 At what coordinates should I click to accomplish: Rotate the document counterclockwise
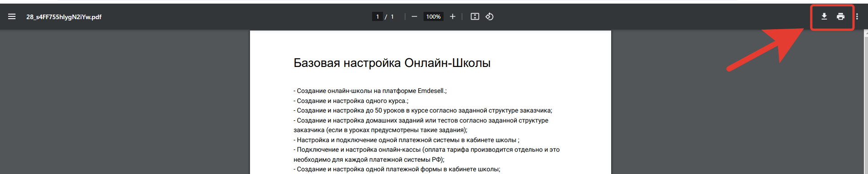(490, 16)
